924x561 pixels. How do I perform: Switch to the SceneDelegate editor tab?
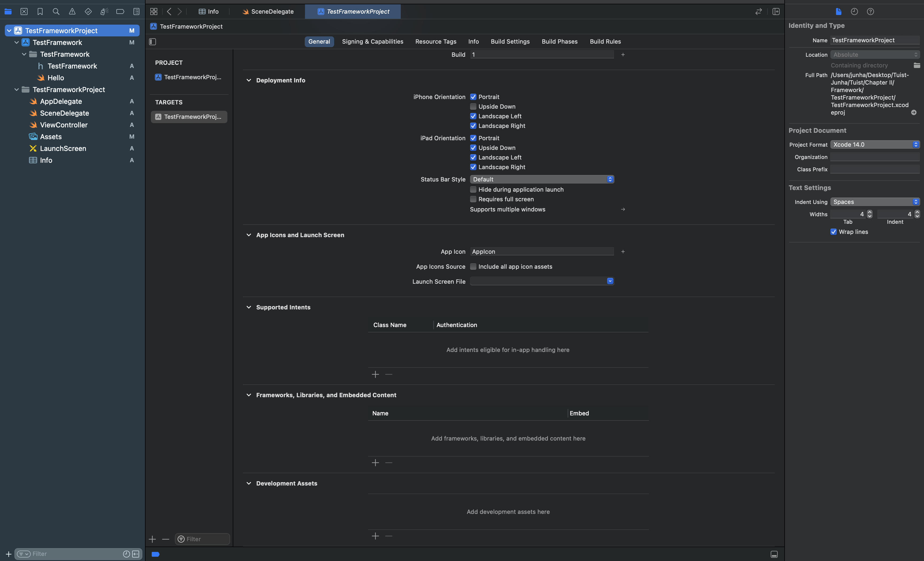click(268, 12)
